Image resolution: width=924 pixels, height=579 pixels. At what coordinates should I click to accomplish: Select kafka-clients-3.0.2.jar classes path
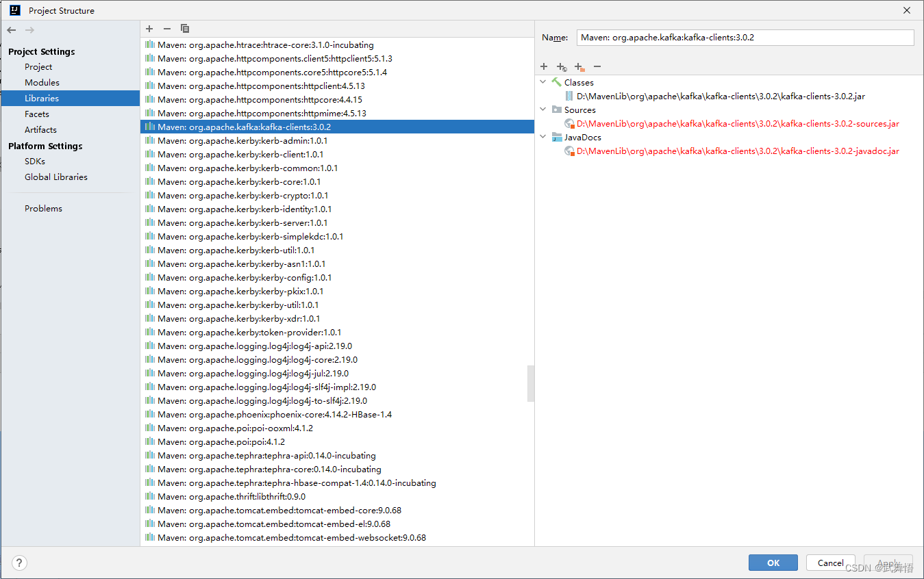[721, 96]
